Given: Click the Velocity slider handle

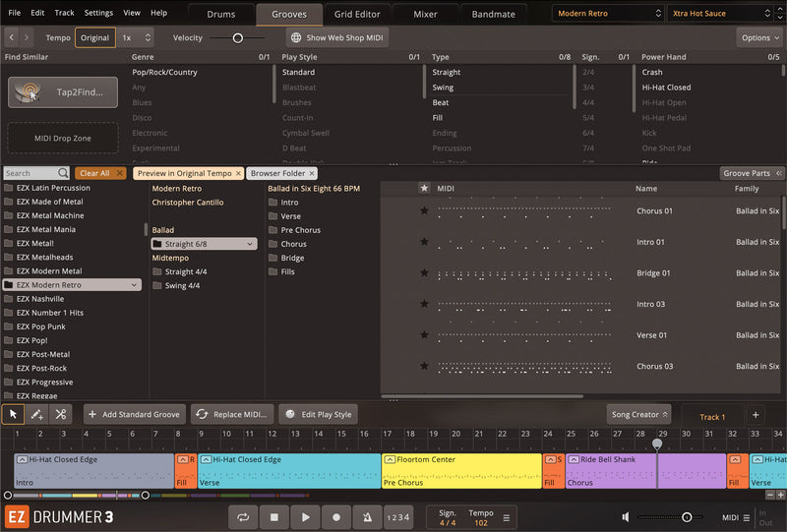Looking at the screenshot, I should (237, 37).
